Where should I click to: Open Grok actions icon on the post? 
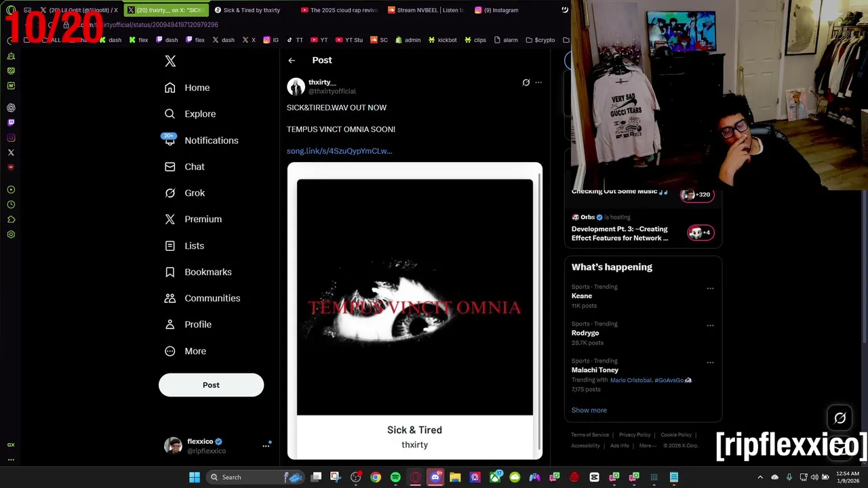(x=526, y=83)
